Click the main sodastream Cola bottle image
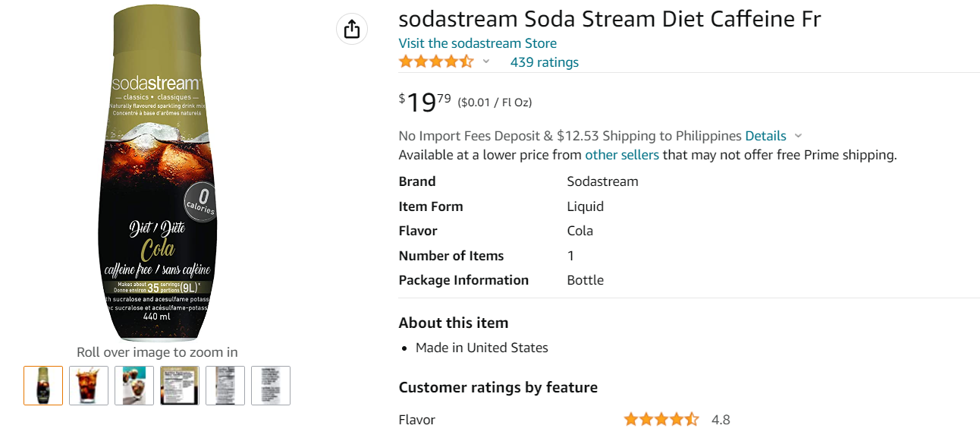Viewport: 980px width, 438px height. [x=157, y=173]
